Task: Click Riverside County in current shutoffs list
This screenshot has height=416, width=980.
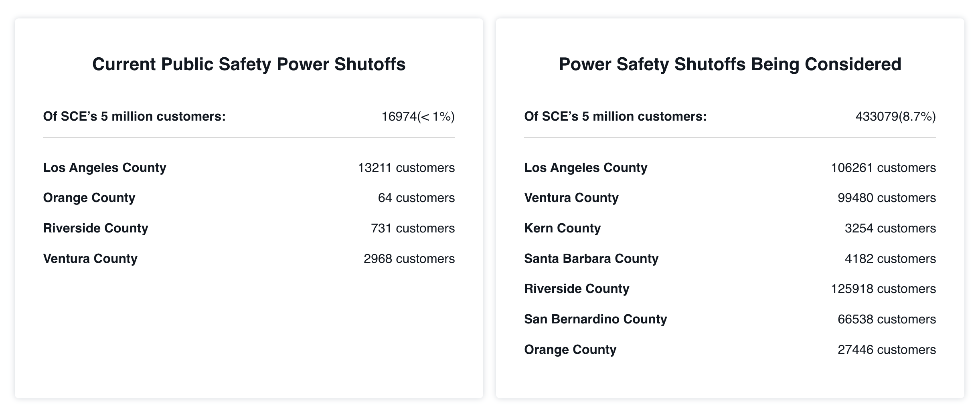Action: (95, 228)
